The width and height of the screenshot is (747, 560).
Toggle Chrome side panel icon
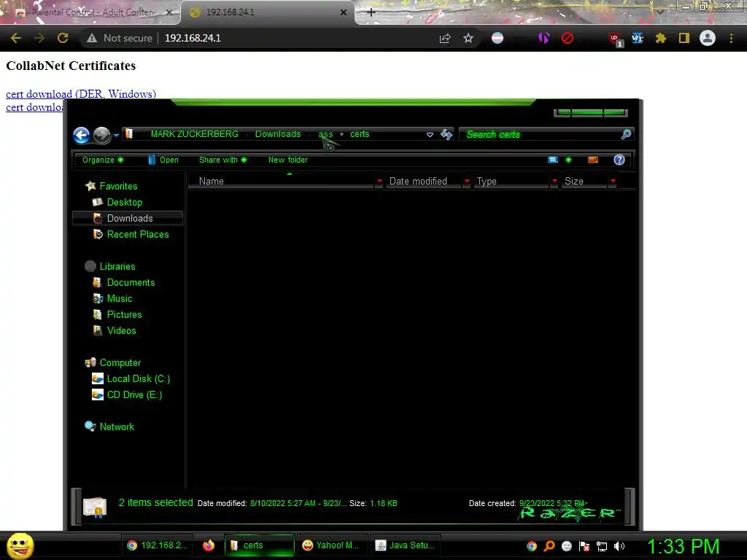click(x=684, y=38)
